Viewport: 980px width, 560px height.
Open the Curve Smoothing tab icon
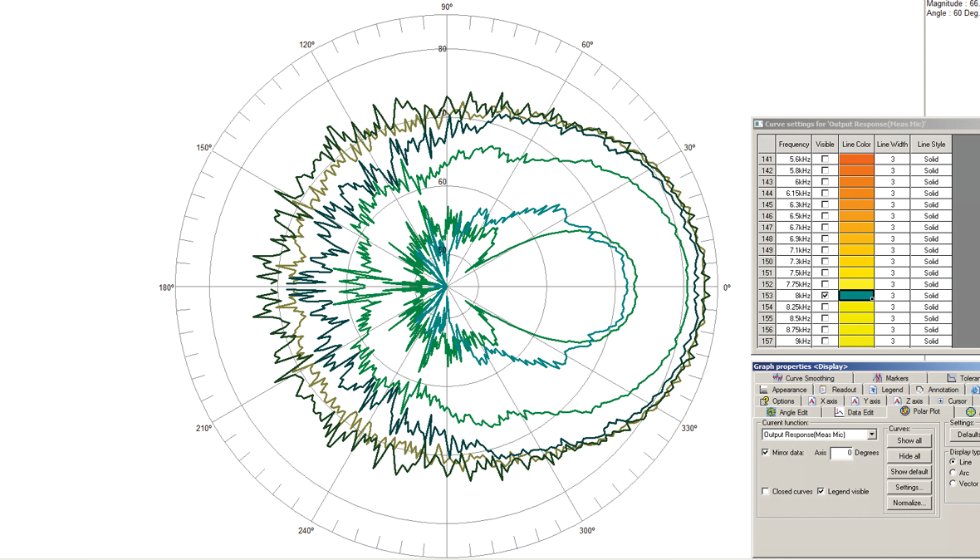tap(777, 378)
